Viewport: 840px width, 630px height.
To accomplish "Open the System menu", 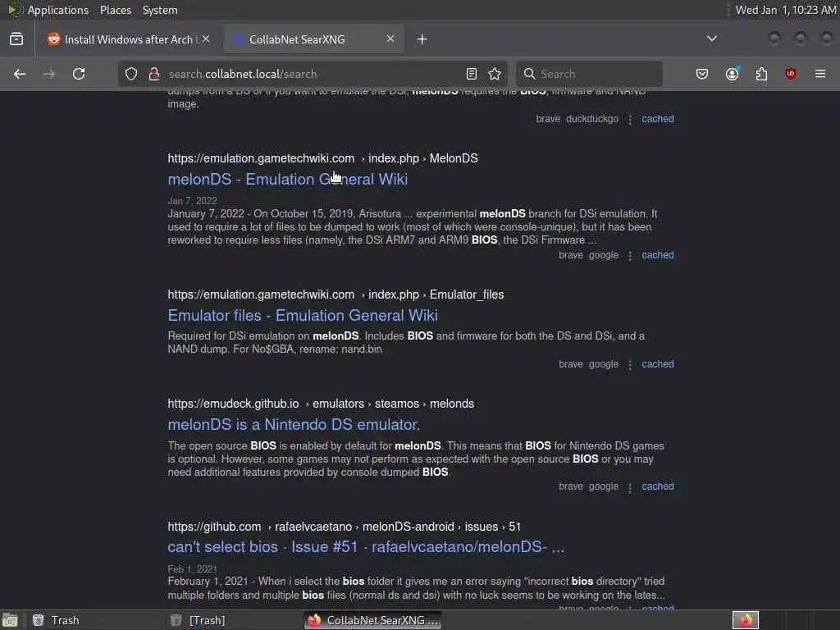I will 160,10.
